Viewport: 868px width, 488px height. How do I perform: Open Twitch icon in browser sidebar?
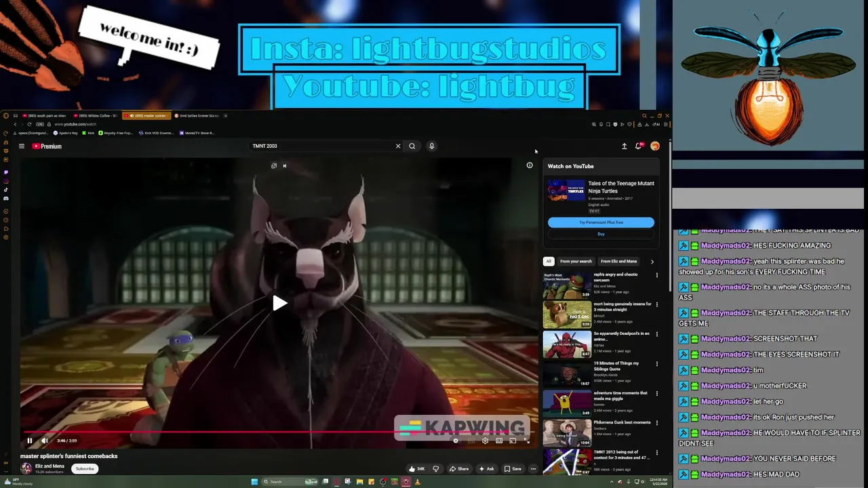tap(6, 173)
